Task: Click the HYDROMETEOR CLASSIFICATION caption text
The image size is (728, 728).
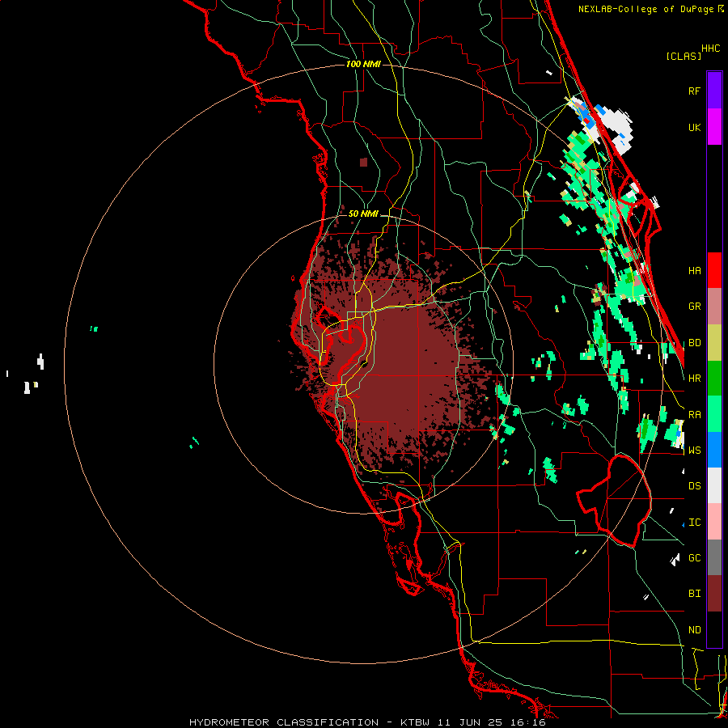Action: point(284,722)
